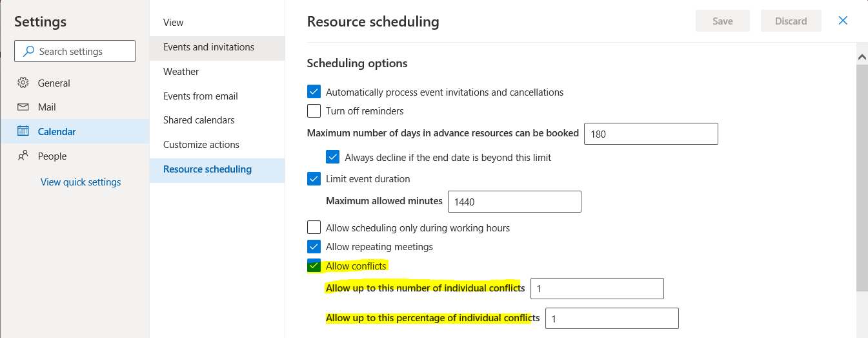Image resolution: width=868 pixels, height=338 pixels.
Task: Enable the Turn off reminders checkbox
Action: click(x=314, y=111)
